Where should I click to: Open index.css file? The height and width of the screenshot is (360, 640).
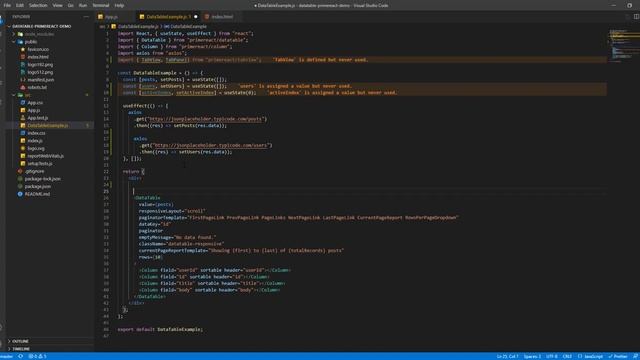pyautogui.click(x=36, y=133)
